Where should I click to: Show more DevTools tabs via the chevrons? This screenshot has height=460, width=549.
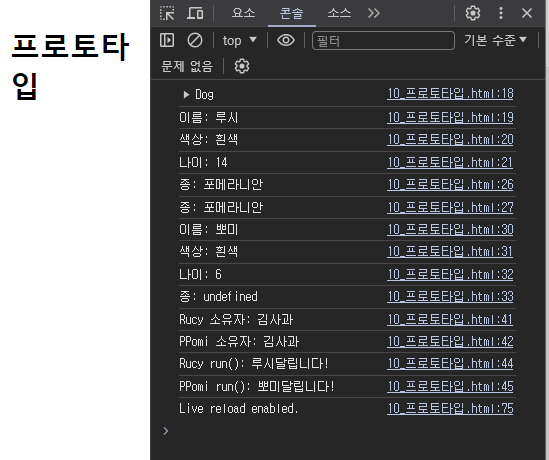pos(374,13)
